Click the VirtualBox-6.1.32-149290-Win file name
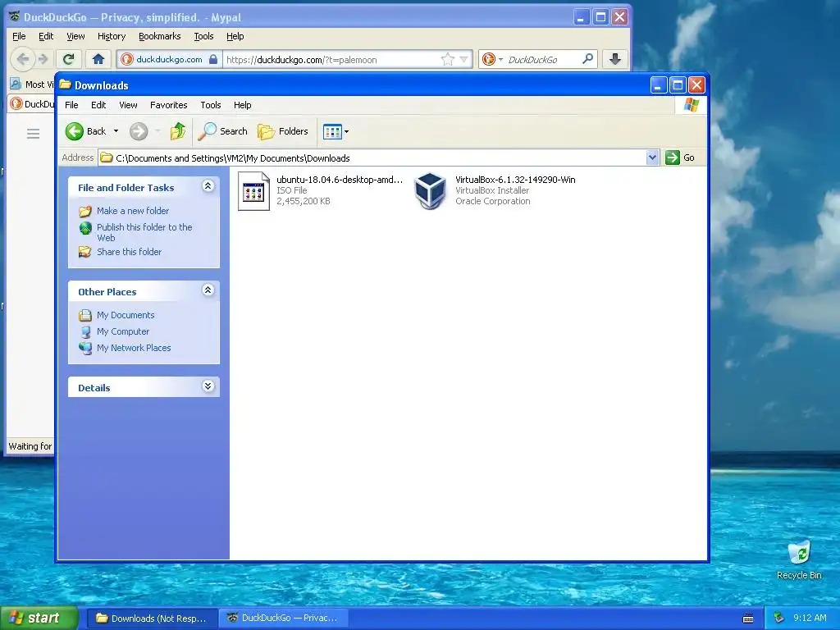This screenshot has height=630, width=840. tap(515, 180)
